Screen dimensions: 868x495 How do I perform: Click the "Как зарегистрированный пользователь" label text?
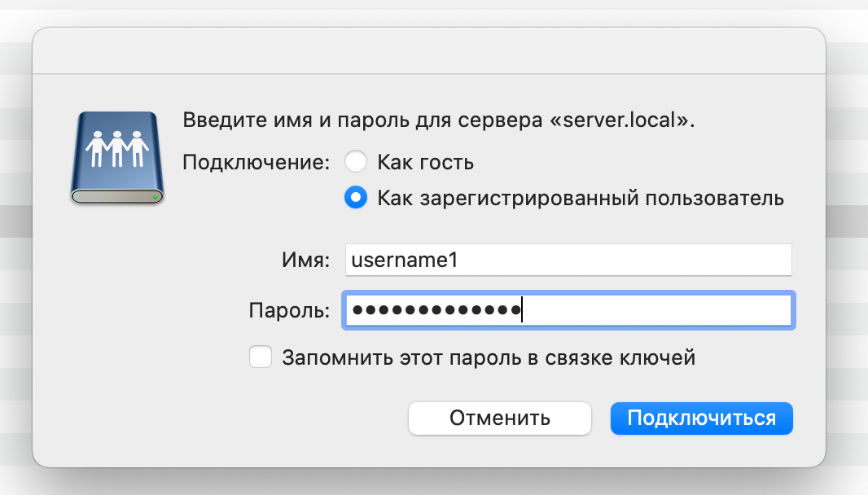(x=580, y=198)
